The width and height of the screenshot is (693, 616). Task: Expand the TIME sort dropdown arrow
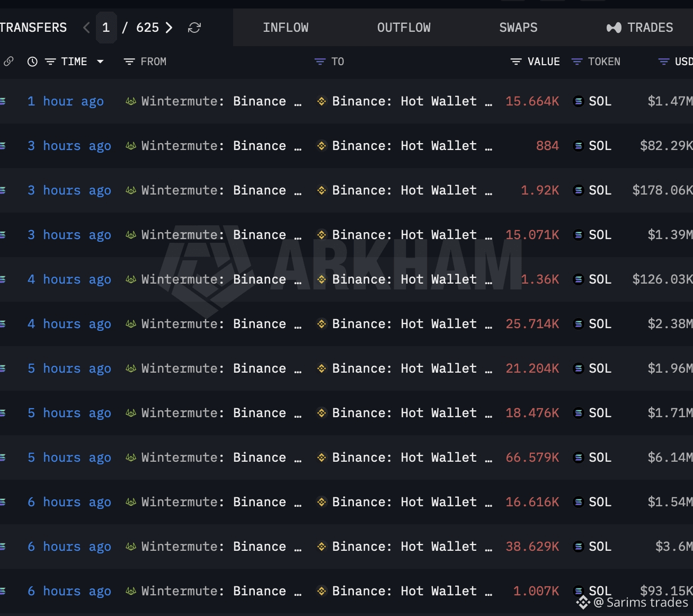pyautogui.click(x=100, y=61)
